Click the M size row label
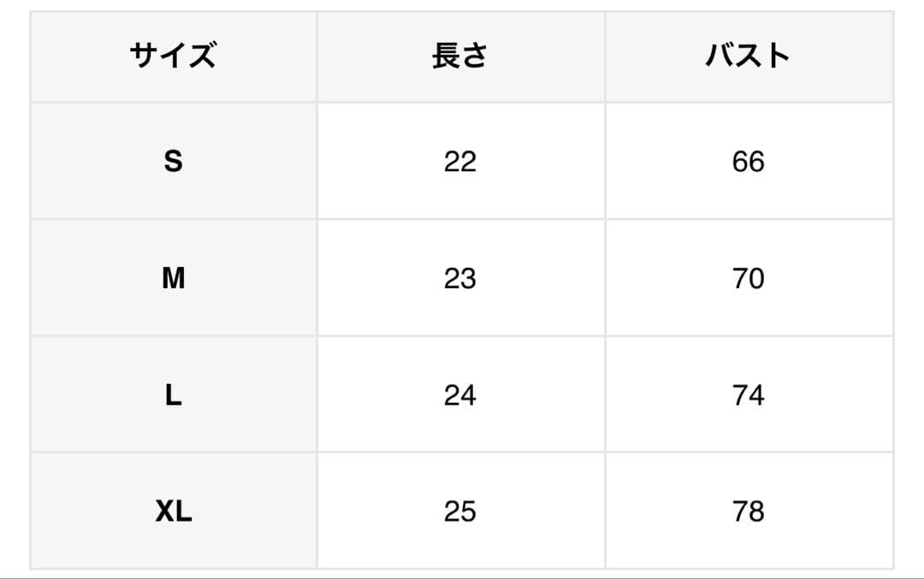This screenshot has width=924, height=579. tap(173, 278)
